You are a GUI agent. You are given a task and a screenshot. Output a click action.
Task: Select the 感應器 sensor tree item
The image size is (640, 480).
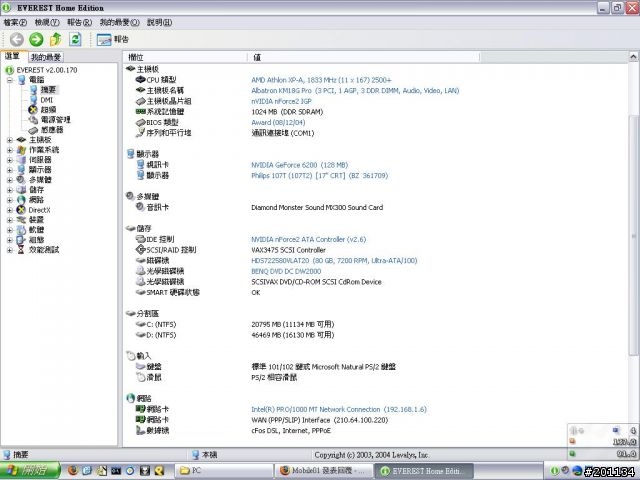coord(52,130)
